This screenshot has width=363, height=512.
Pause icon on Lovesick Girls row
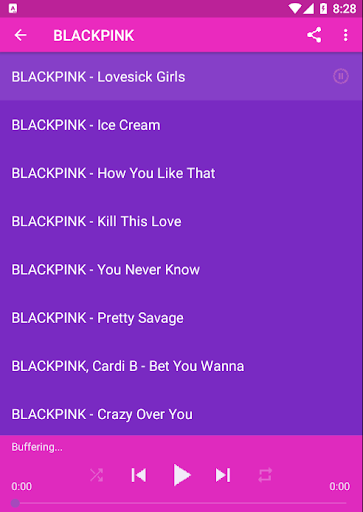click(x=341, y=76)
